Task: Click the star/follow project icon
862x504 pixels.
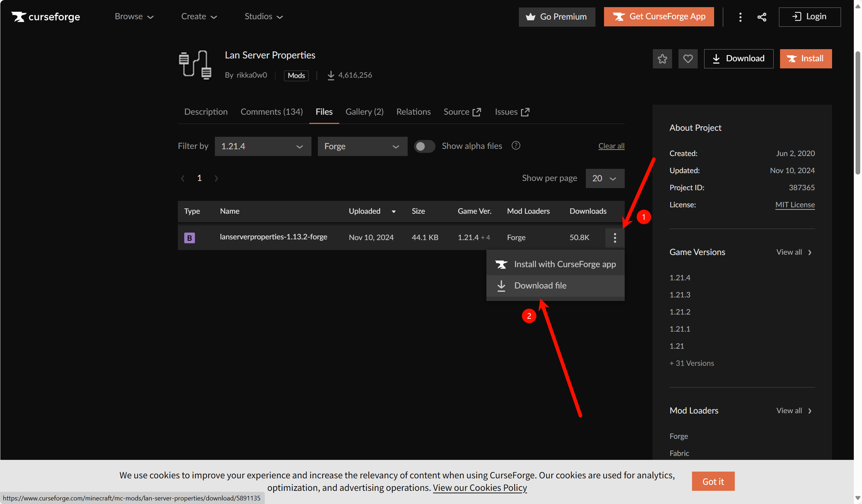Action: [662, 59]
